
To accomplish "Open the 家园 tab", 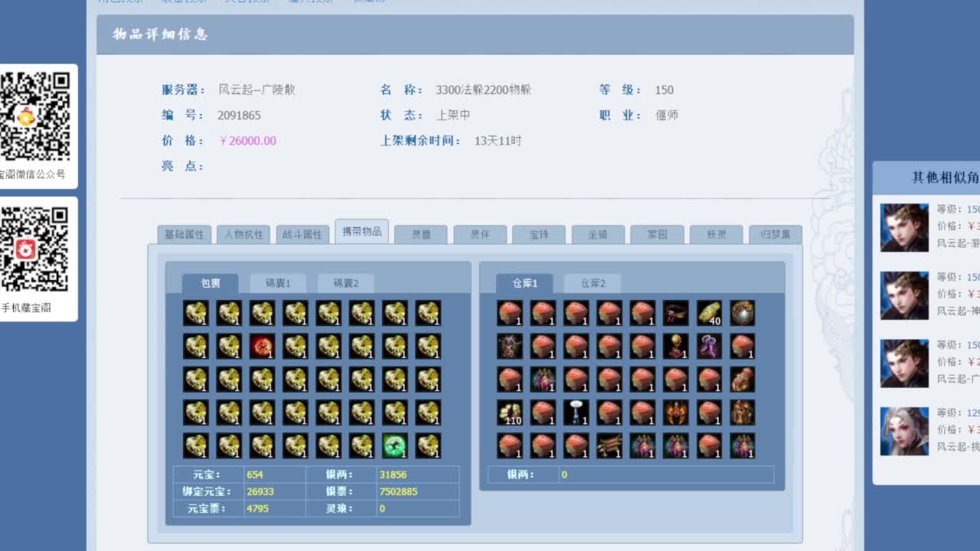I will (657, 234).
